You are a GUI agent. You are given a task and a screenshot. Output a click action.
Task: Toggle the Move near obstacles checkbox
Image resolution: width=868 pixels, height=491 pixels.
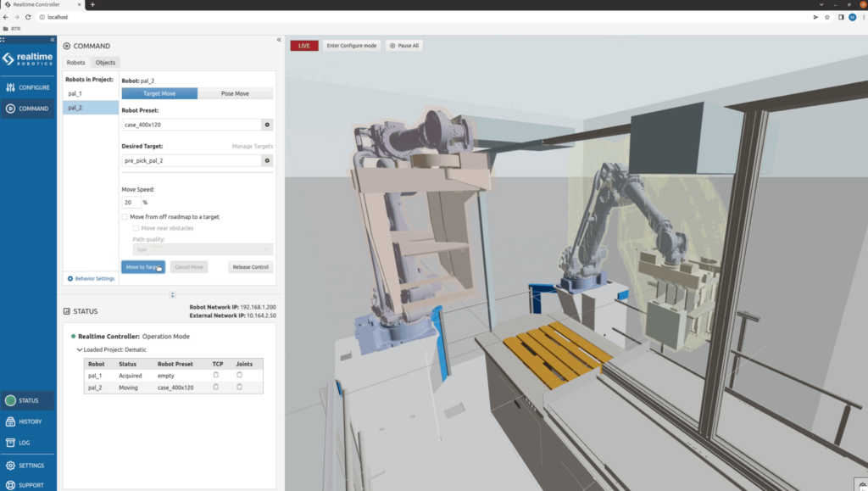136,228
